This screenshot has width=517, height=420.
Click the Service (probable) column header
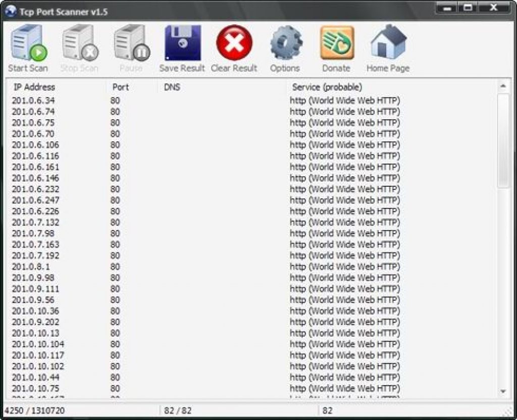point(327,87)
